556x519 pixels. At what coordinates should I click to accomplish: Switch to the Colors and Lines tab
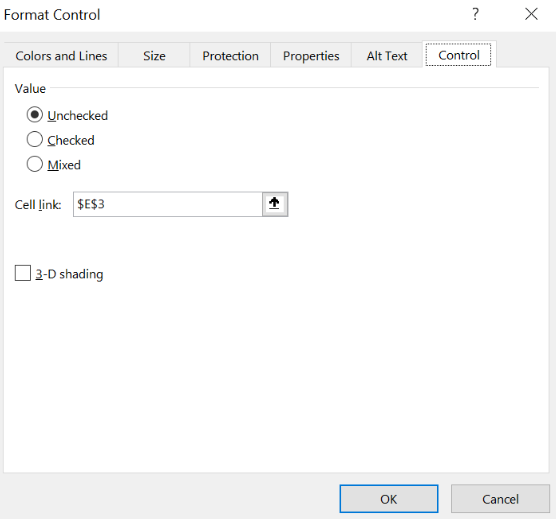tap(61, 56)
